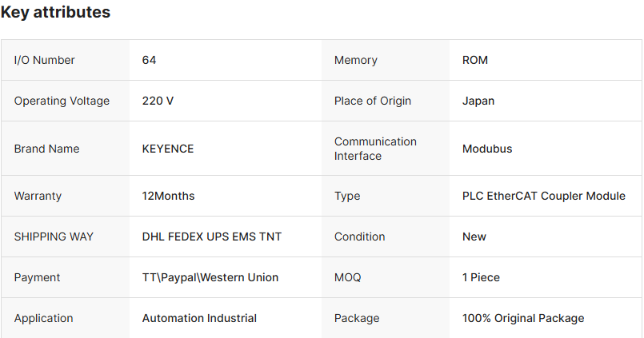Click the 220 V value
The image size is (644, 338).
[158, 101]
